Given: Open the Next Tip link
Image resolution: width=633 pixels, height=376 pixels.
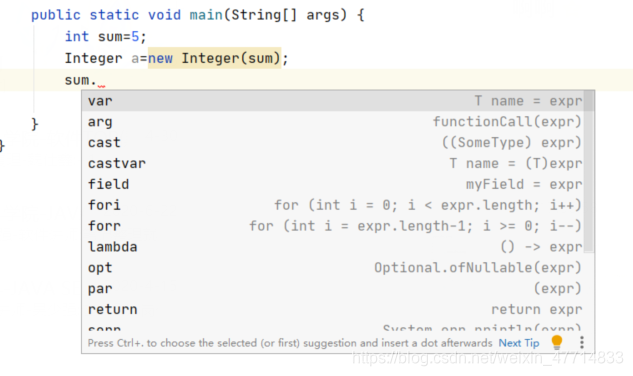Looking at the screenshot, I should [519, 343].
